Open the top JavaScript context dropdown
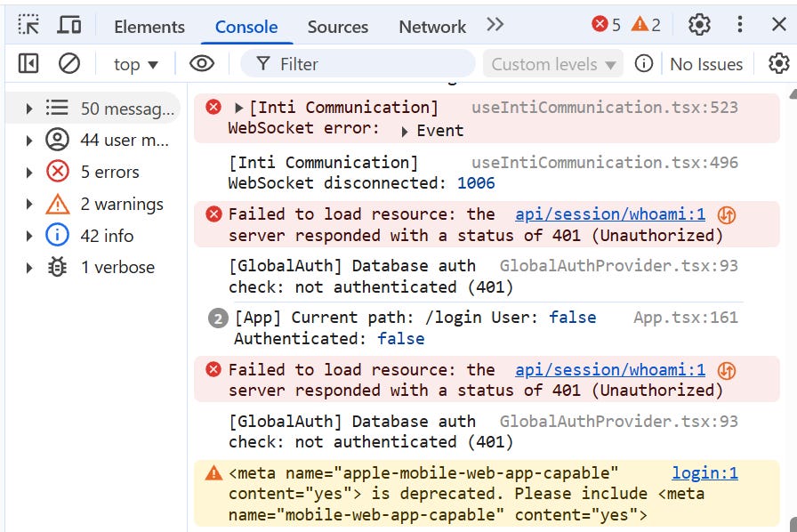 tap(136, 65)
